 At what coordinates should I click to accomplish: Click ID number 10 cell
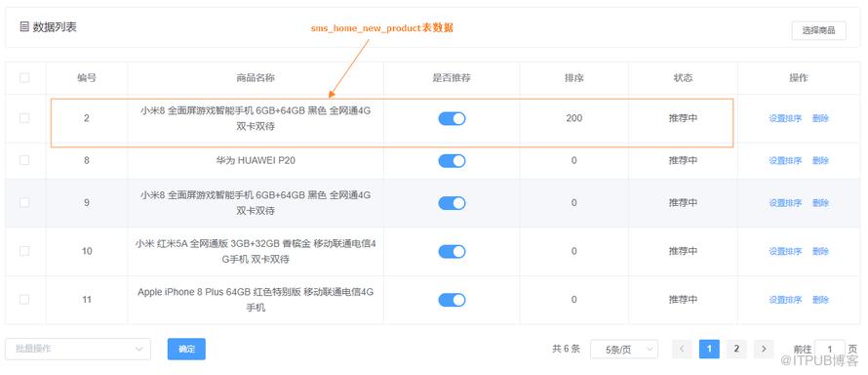[x=87, y=251]
